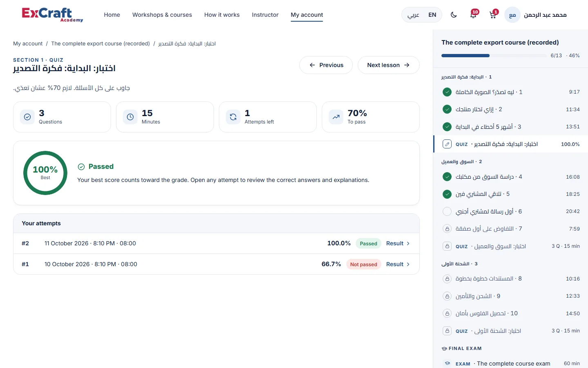Toggle completion circle for lesson 6
This screenshot has width=588, height=368.
447,211
